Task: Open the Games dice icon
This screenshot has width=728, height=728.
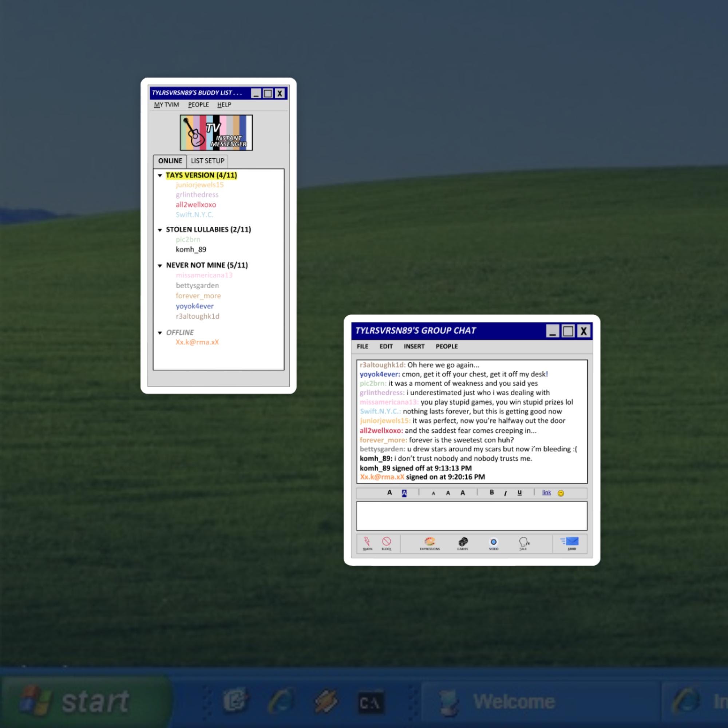Action: pyautogui.click(x=463, y=543)
